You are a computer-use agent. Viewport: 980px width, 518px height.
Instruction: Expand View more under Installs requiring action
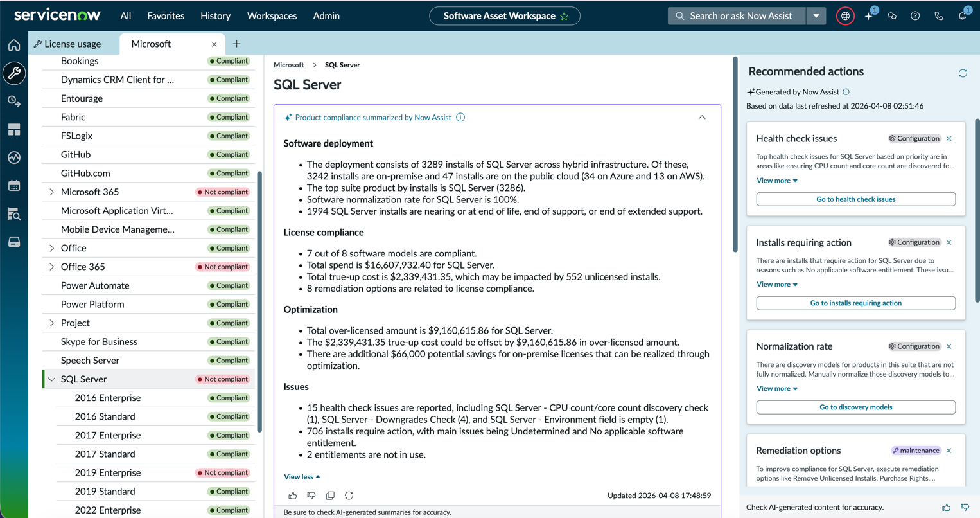777,284
